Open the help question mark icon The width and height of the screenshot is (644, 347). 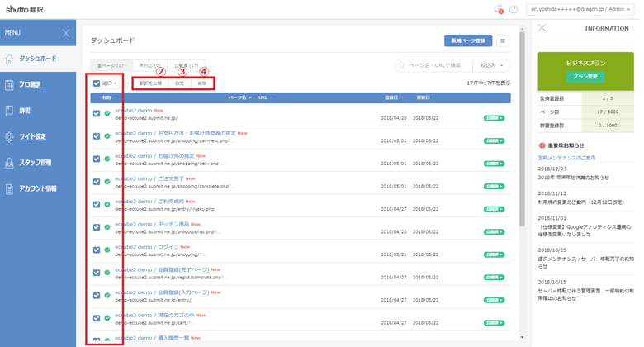[x=514, y=9]
